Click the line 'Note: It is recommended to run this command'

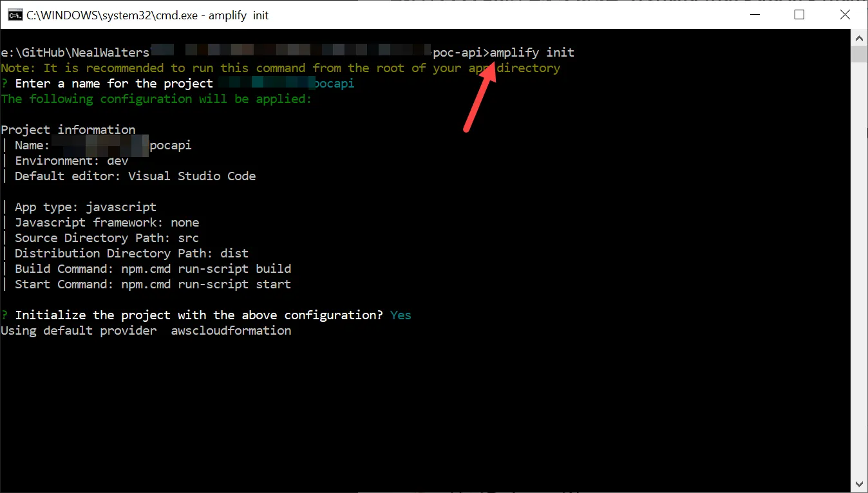point(281,68)
